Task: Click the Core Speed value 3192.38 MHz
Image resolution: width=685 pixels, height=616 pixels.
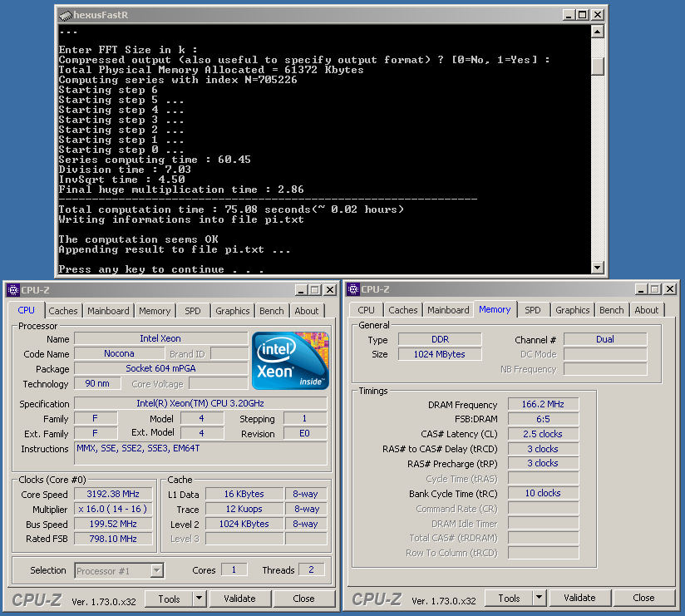Action: 113,494
